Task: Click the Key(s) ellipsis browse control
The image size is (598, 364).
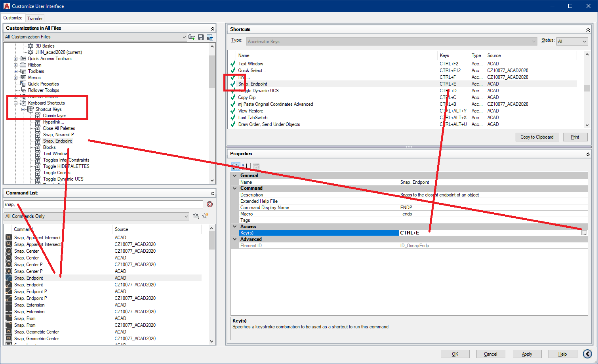Action: [584, 233]
